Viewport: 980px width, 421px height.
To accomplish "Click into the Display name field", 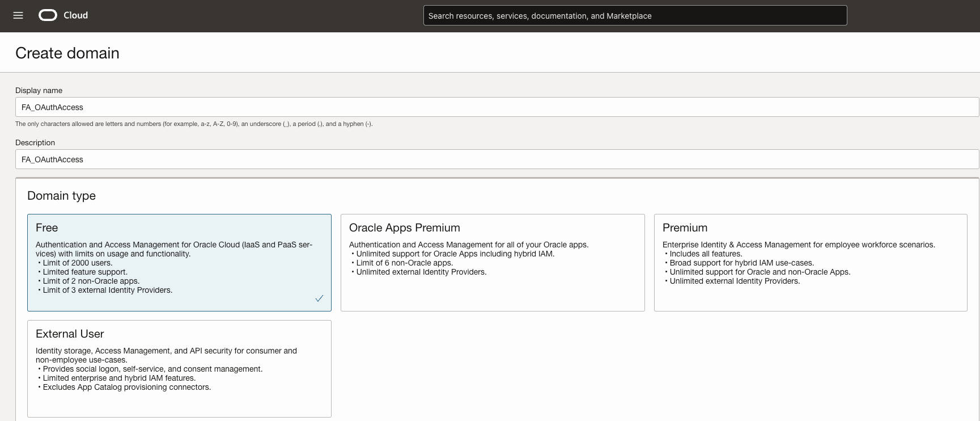I will pos(497,107).
